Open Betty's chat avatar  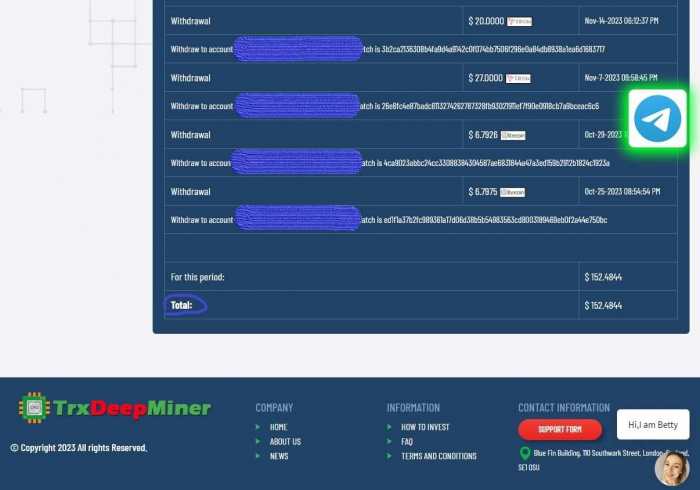pyautogui.click(x=671, y=468)
